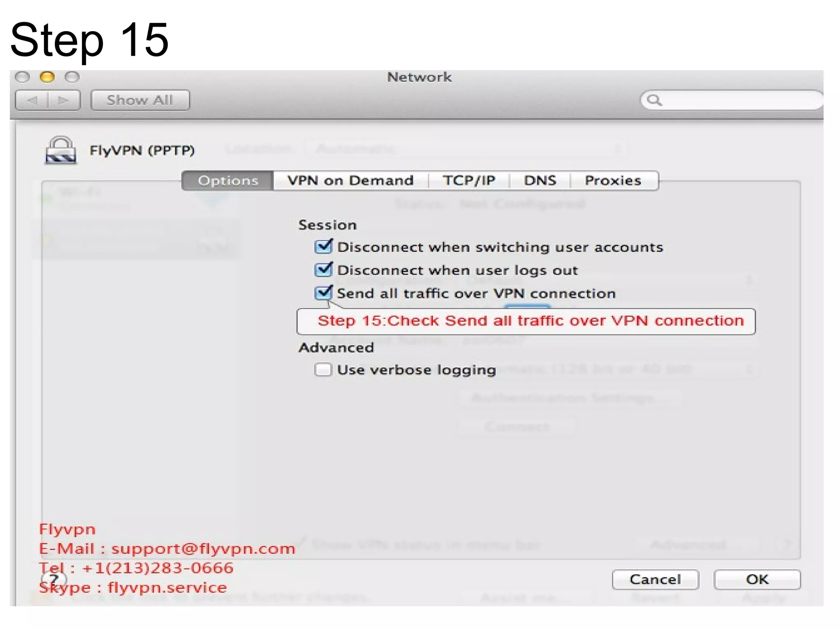Enable Use verbose logging
The image size is (840, 630).
click(323, 370)
